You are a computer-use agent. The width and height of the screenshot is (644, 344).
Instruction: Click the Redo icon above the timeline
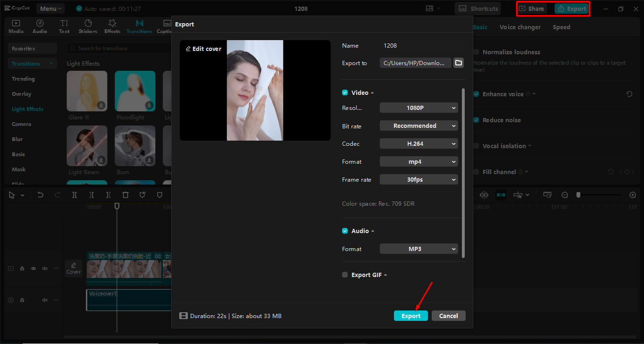pos(57,194)
